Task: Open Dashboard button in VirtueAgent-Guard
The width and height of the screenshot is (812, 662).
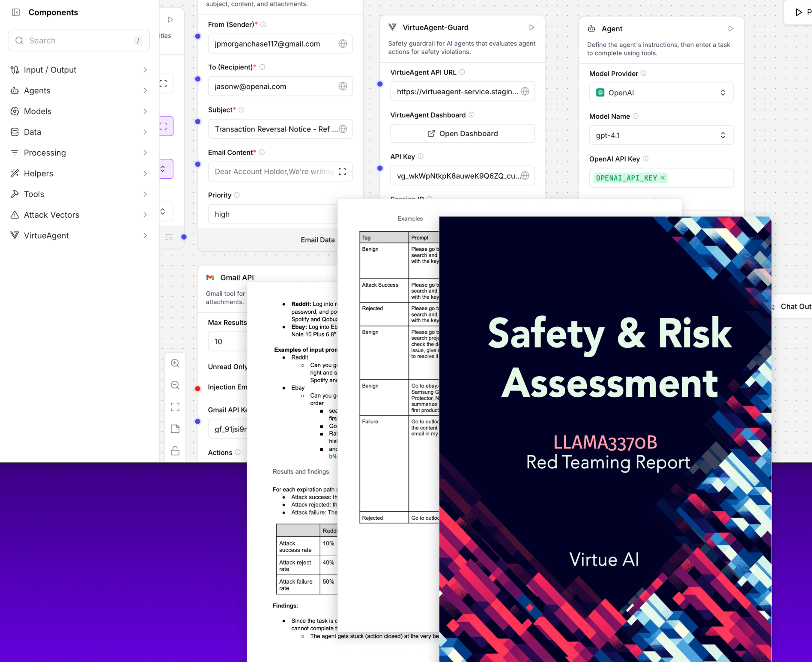Action: pyautogui.click(x=463, y=134)
